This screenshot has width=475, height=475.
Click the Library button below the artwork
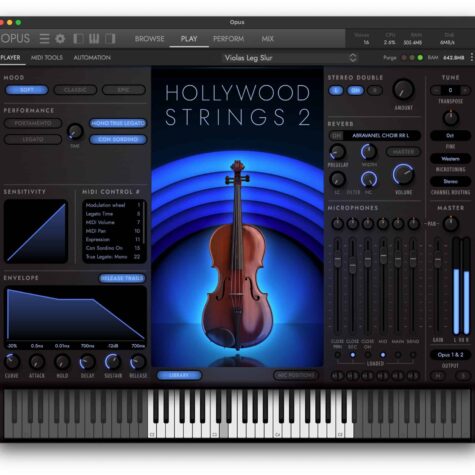click(x=179, y=375)
